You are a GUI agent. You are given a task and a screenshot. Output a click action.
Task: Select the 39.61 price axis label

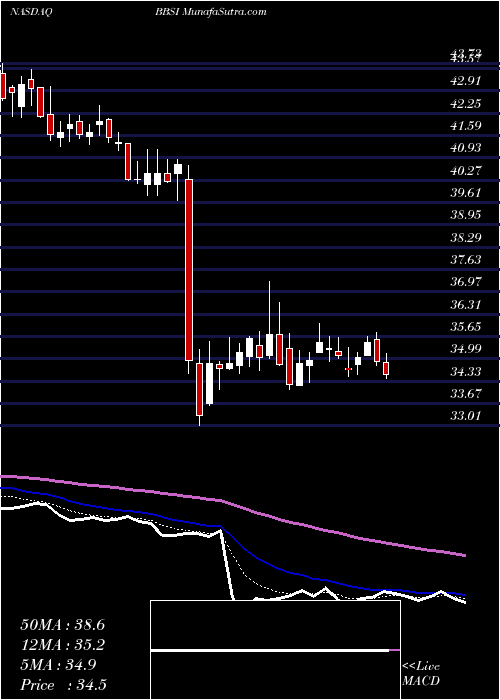(465, 192)
